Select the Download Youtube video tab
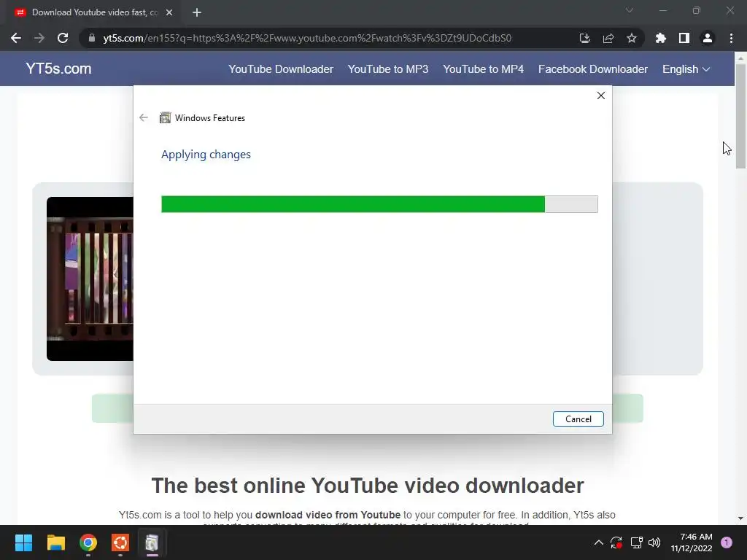The image size is (747, 560). click(93, 12)
